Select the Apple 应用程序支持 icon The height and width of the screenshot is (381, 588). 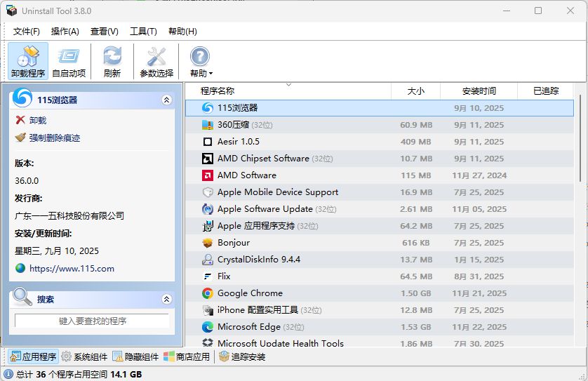(x=208, y=226)
